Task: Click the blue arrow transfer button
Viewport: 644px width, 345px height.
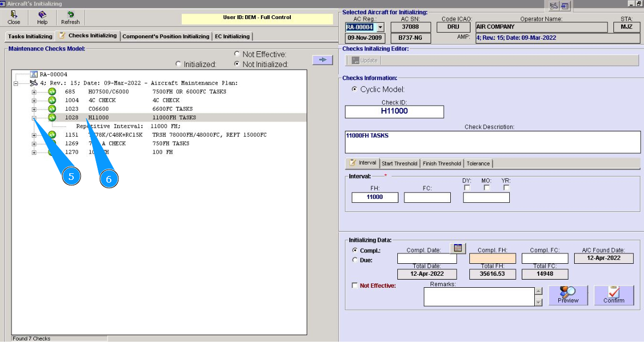Action: (323, 60)
